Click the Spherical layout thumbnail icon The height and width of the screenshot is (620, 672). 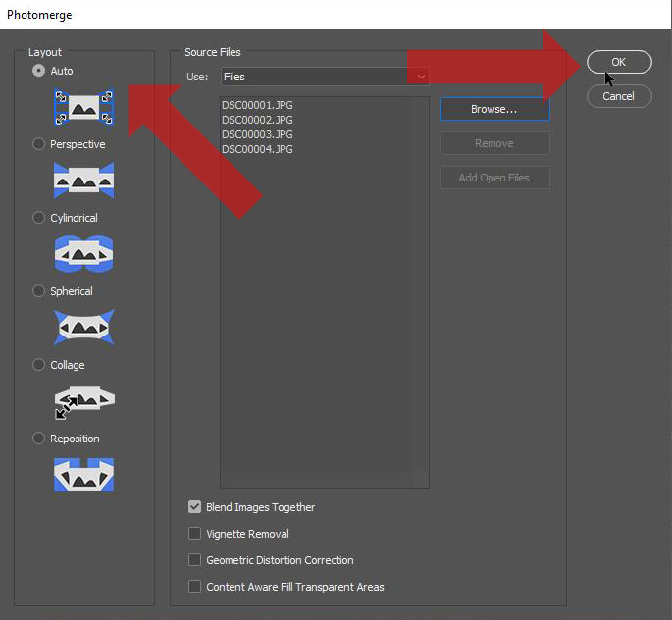(x=83, y=328)
